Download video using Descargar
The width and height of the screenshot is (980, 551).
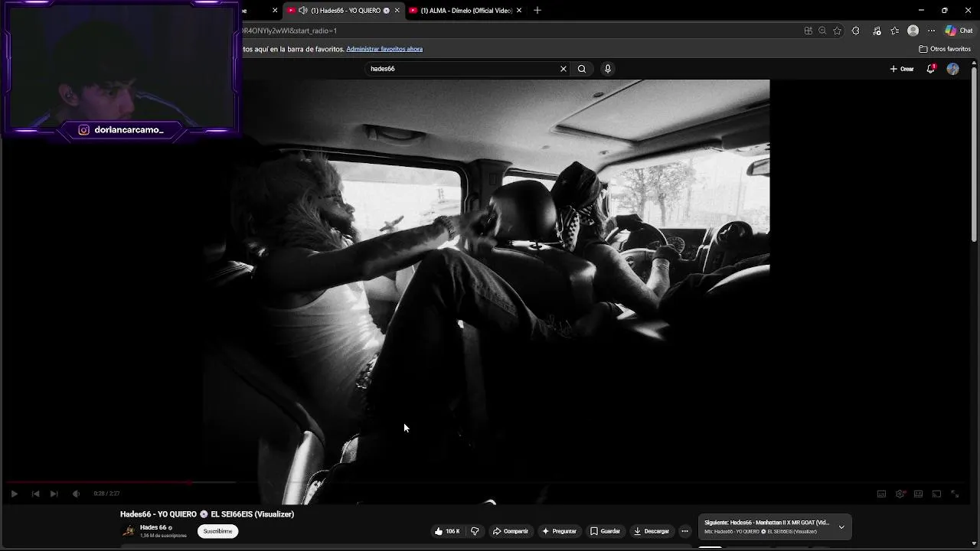(652, 531)
